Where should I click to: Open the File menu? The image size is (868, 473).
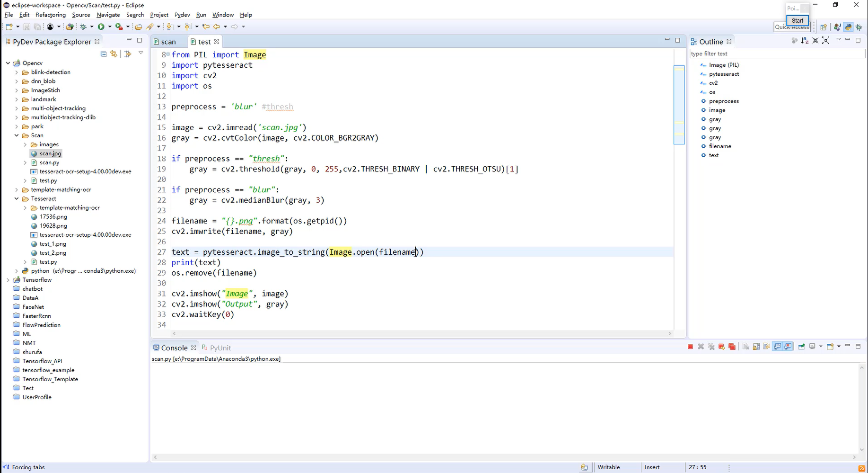point(9,15)
